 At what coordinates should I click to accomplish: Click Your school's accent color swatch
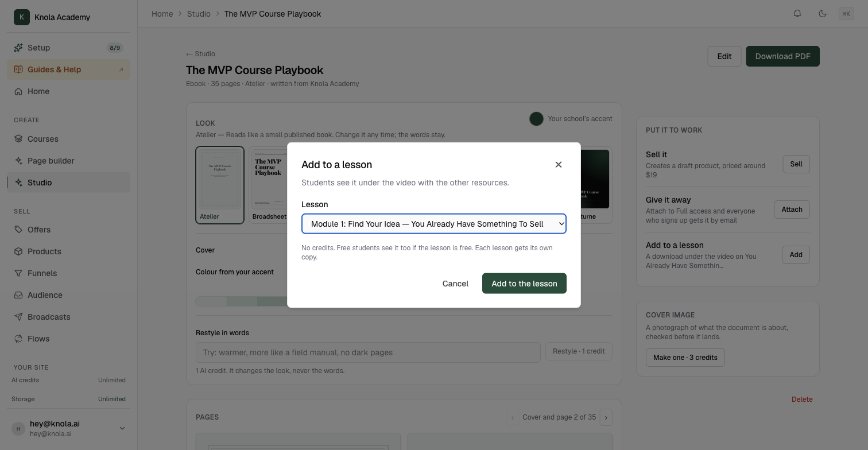536,119
